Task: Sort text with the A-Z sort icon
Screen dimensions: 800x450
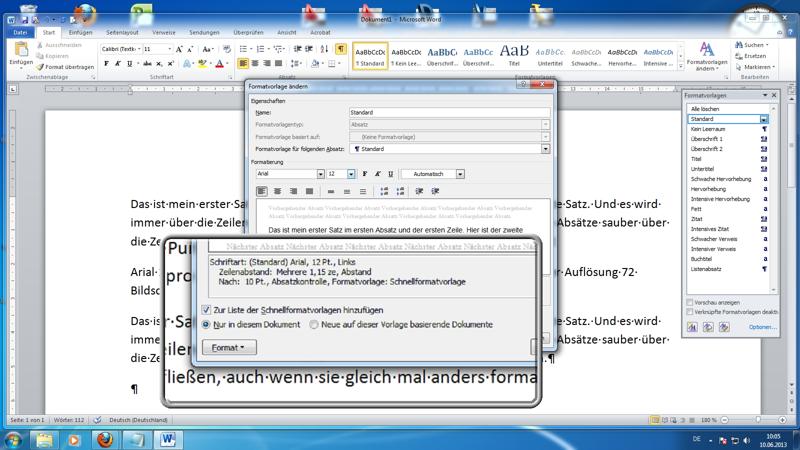Action: point(324,49)
